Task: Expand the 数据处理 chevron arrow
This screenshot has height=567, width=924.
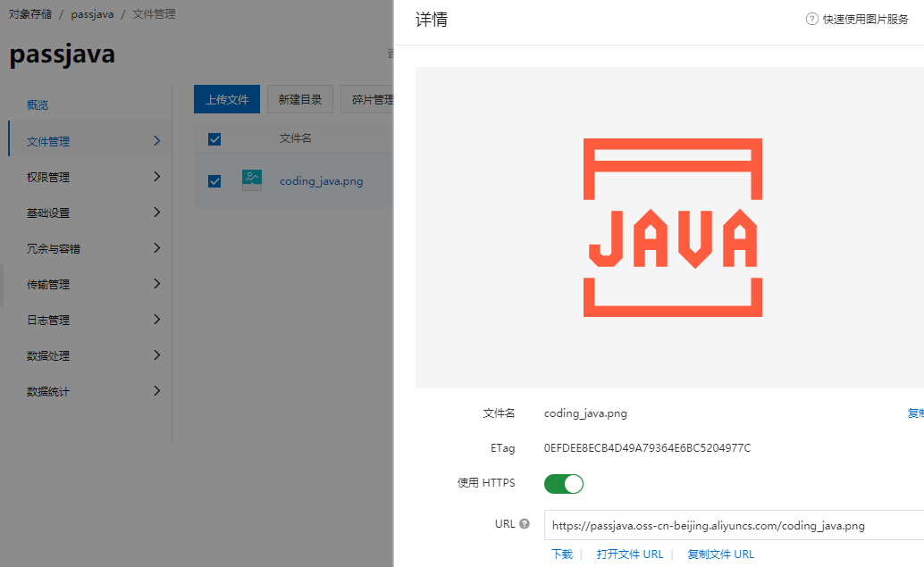Action: pos(156,355)
